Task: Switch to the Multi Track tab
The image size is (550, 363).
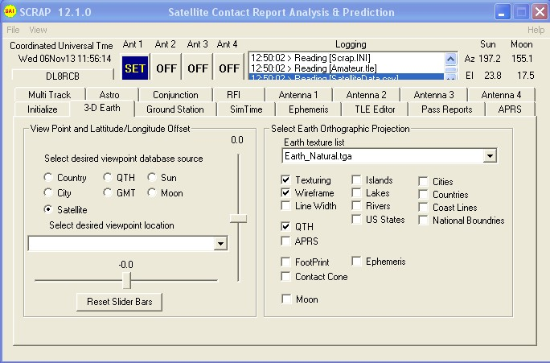Action: click(x=49, y=95)
